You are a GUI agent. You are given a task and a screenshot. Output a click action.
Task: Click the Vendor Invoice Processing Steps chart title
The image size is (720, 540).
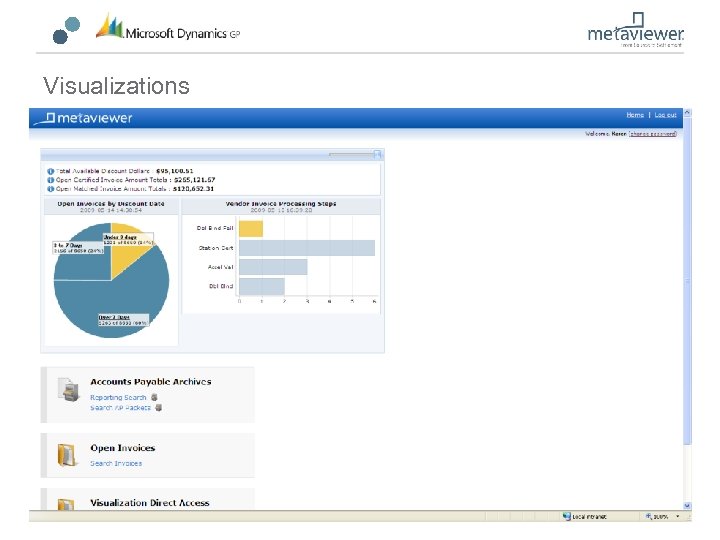click(x=281, y=203)
